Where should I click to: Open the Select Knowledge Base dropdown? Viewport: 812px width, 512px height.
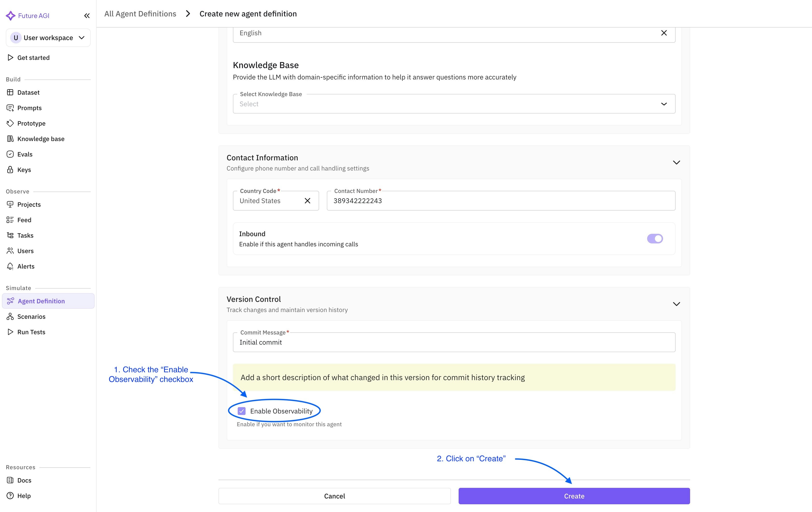pos(454,104)
